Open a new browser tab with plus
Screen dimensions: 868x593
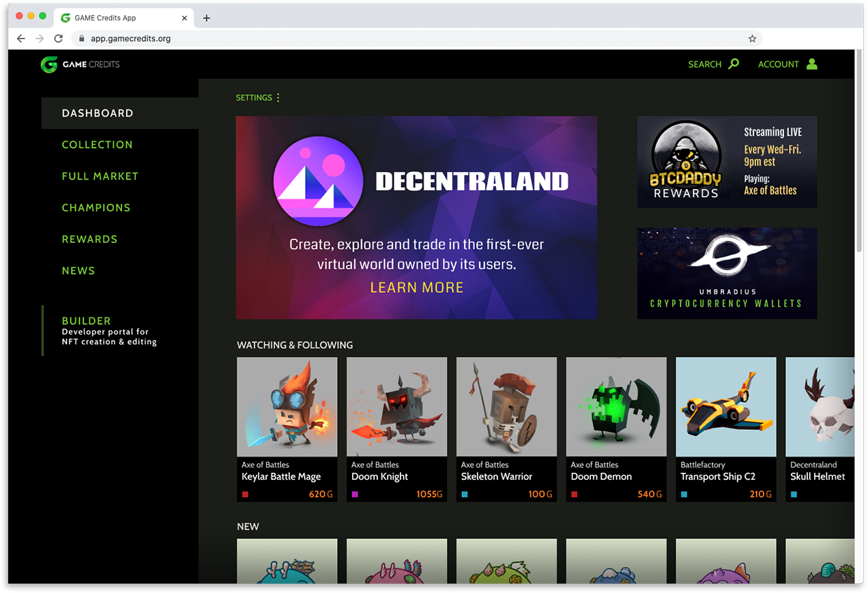pos(207,18)
